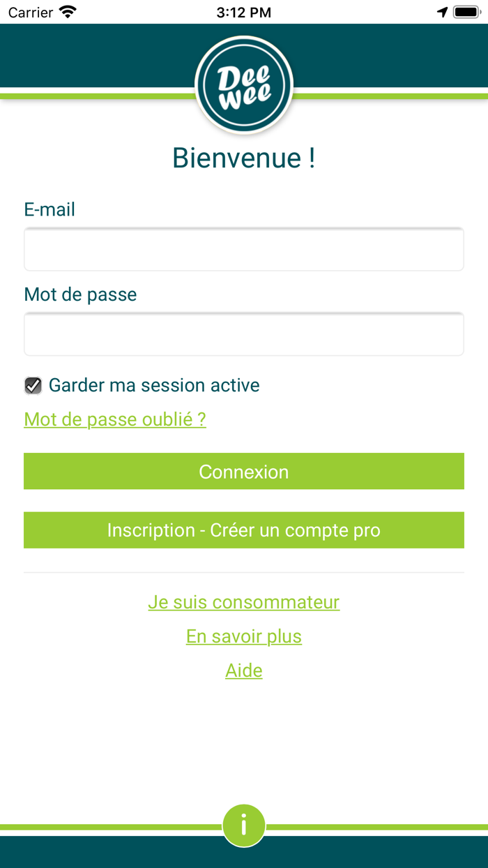This screenshot has height=868, width=488.
Task: Open the green info icon at bottom
Action: [x=244, y=825]
